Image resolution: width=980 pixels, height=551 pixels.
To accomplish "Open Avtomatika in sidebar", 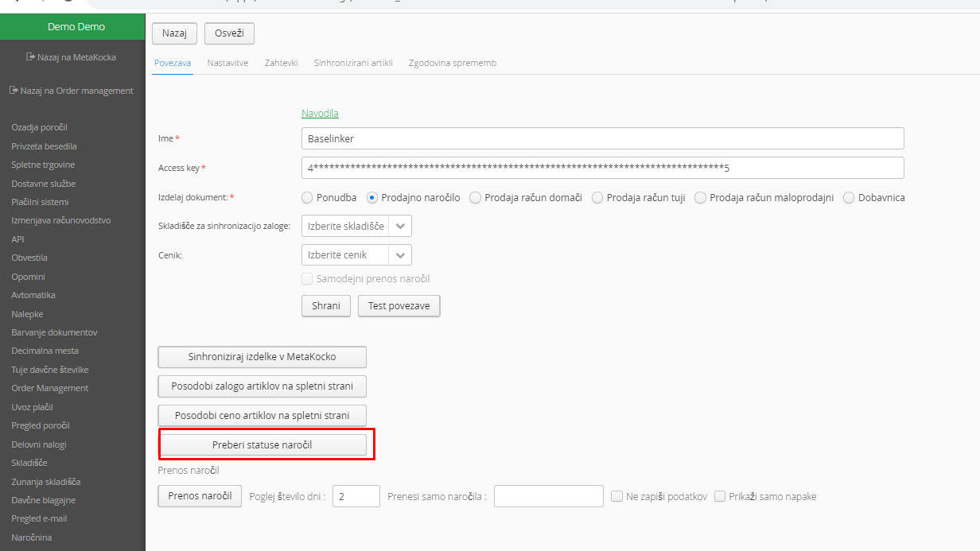I will tap(33, 295).
